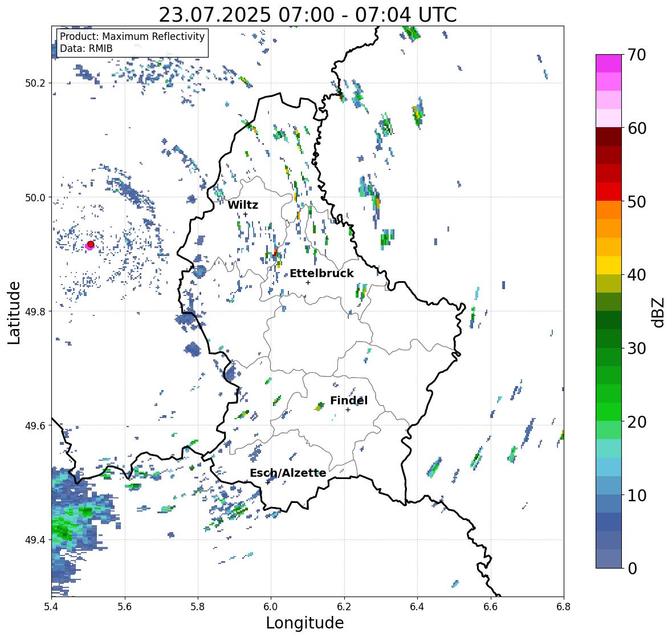Click the 6.0 longitude tick label

pyautogui.click(x=271, y=607)
